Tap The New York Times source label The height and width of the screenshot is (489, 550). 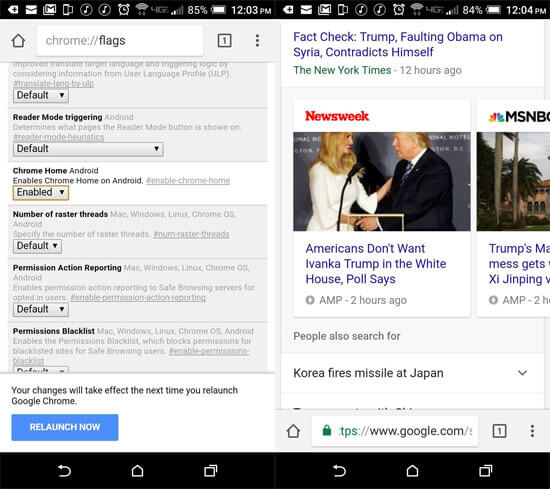coord(342,70)
